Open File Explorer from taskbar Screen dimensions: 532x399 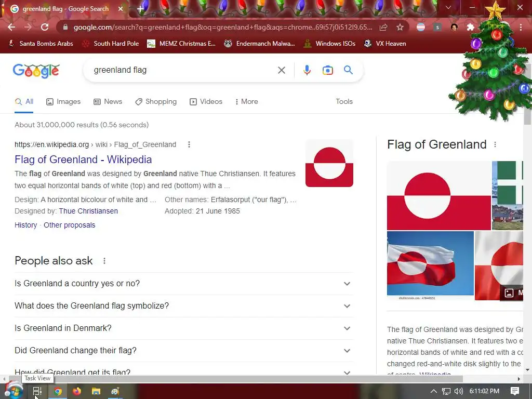(96, 391)
